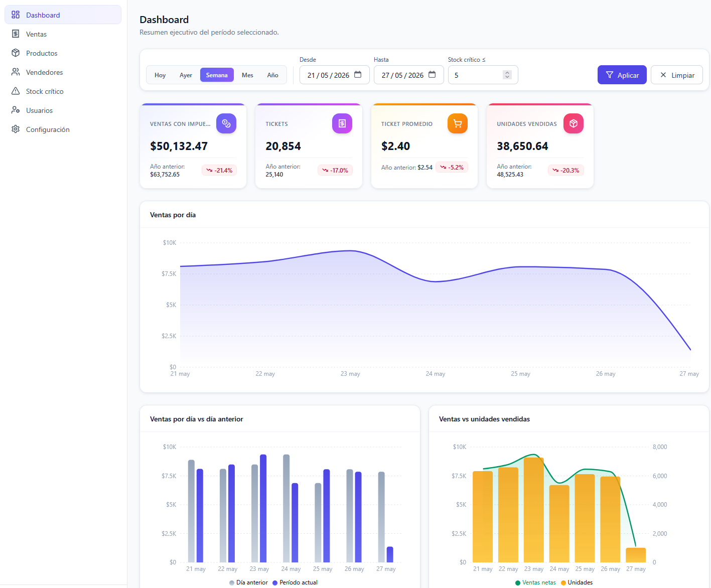This screenshot has height=588, width=711.
Task: Click the Resumen ejecutivo subtitle text
Action: coord(209,32)
